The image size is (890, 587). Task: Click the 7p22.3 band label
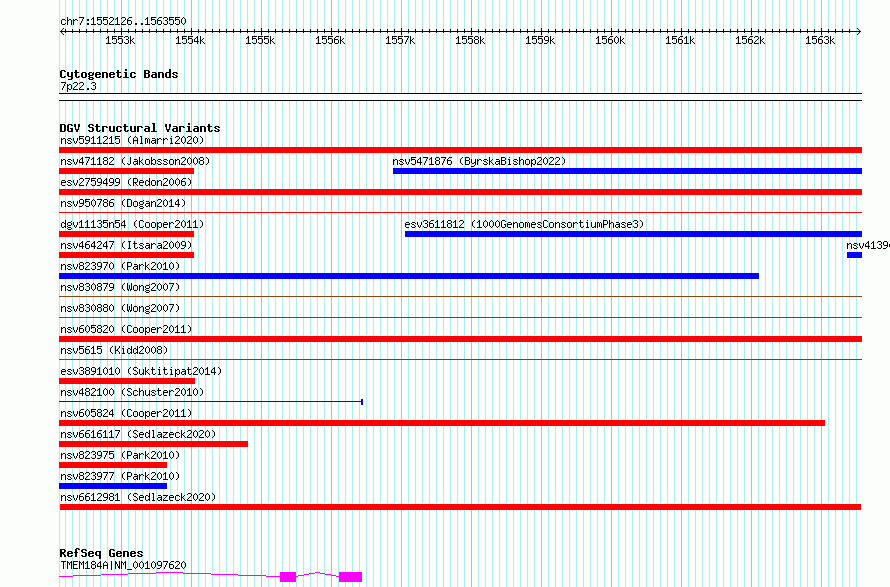[78, 86]
